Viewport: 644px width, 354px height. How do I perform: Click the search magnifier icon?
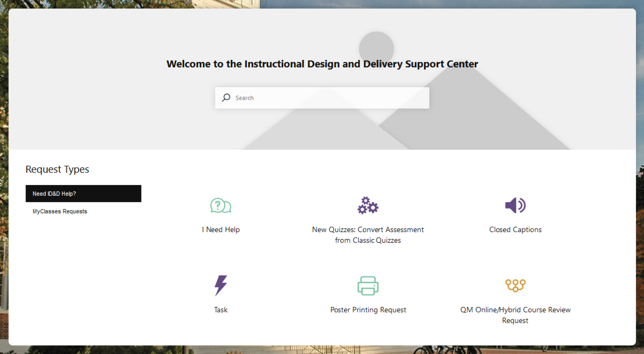coord(226,98)
